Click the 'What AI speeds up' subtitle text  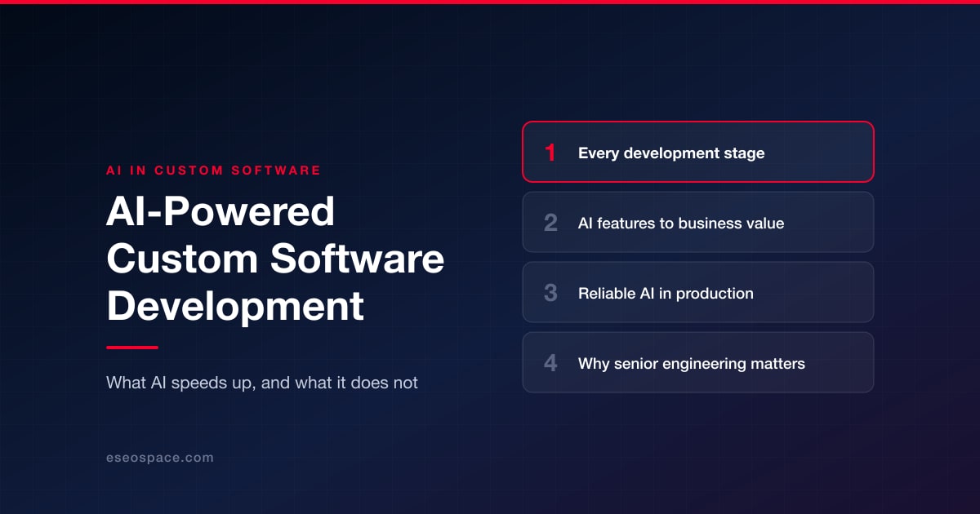[x=262, y=383]
